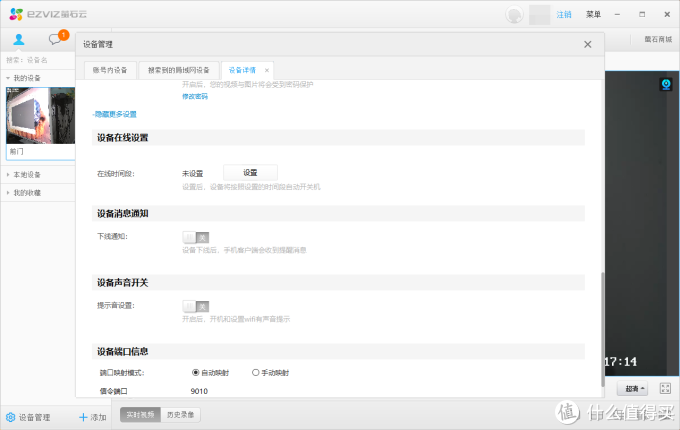Open the contacts person icon tab
Viewport: 680px width, 430px height.
click(19, 39)
